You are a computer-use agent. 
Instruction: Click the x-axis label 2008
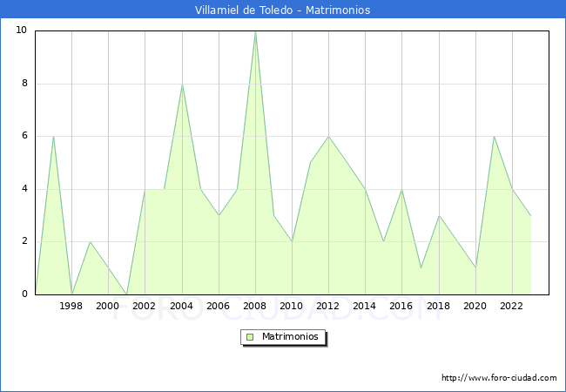coord(254,306)
